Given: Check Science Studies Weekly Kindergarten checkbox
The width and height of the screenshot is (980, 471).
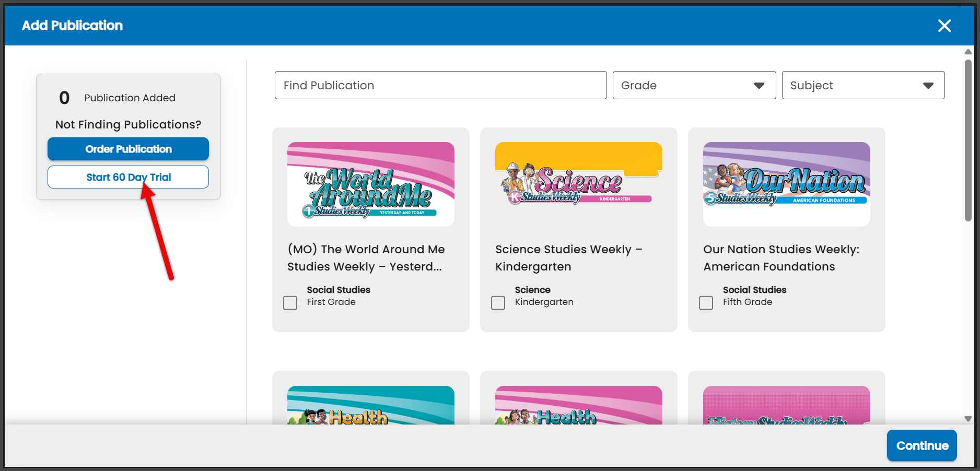Looking at the screenshot, I should [x=498, y=303].
